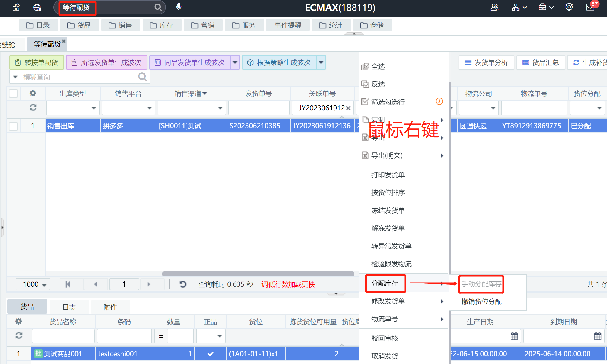
Task: Open goods grid column settings gear
Action: (19, 321)
